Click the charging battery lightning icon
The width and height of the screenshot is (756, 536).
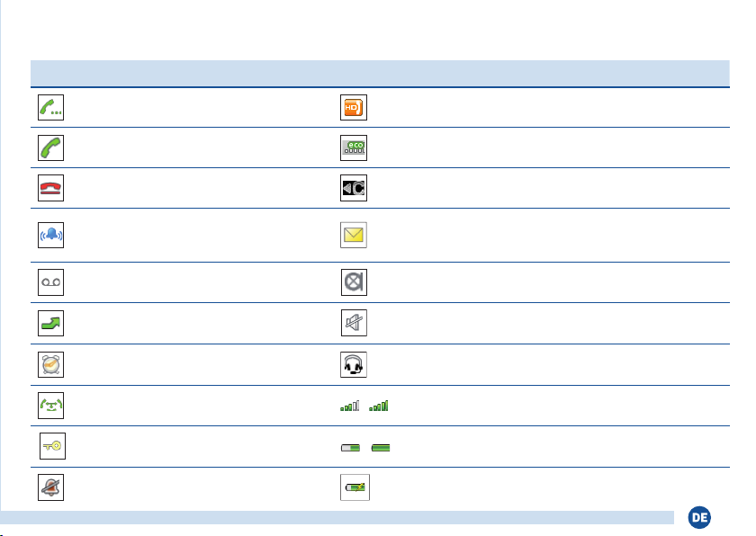click(x=355, y=487)
